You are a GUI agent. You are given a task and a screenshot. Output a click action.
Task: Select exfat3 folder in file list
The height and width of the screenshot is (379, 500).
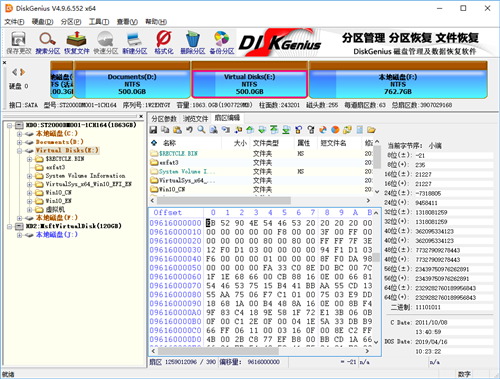pos(260,163)
